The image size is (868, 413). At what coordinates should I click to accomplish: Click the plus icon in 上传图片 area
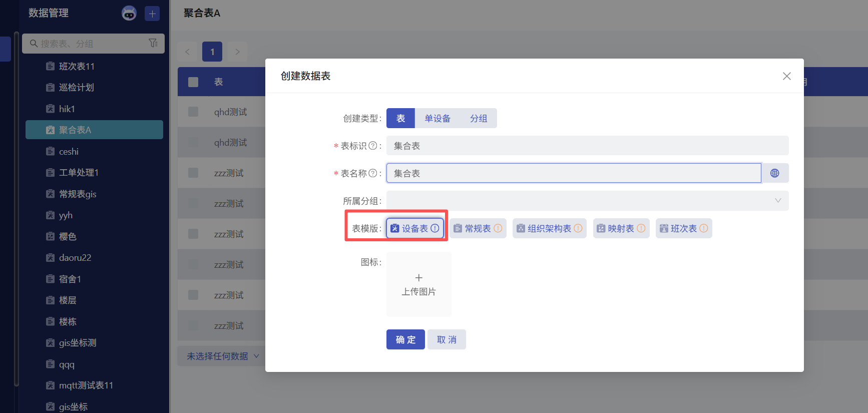point(419,278)
